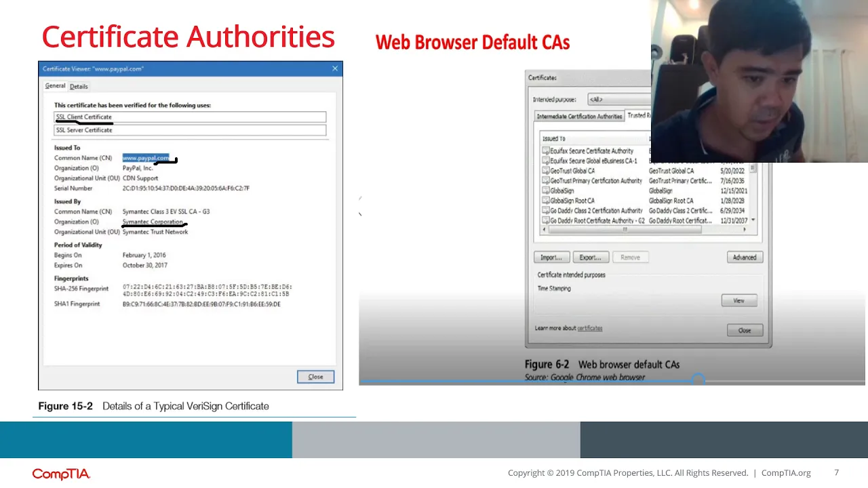The width and height of the screenshot is (868, 488).
Task: Click the GeoTrust Primary Certific... Issued By cell
Action: [680, 181]
